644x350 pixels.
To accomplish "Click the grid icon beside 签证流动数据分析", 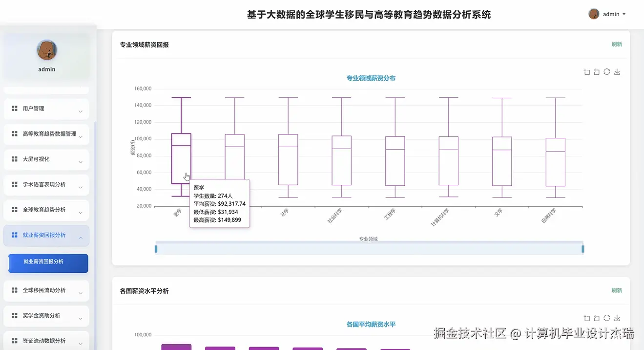I will [x=15, y=341].
